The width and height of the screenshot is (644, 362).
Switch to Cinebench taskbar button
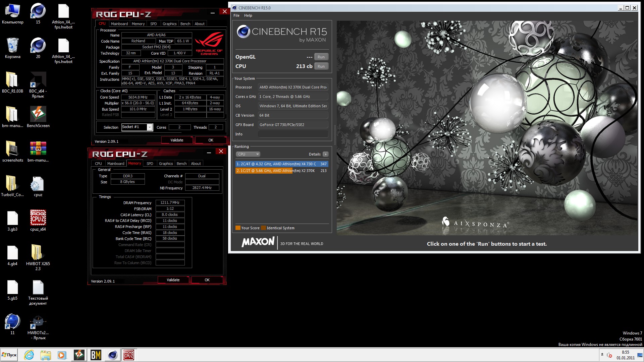click(x=113, y=355)
